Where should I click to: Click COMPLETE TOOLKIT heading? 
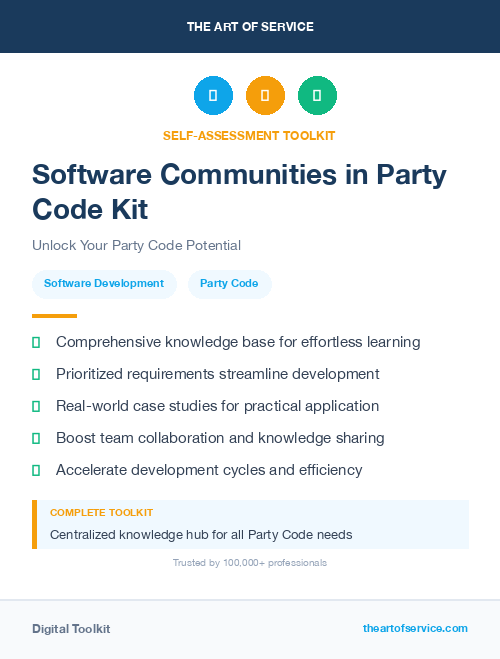click(102, 513)
